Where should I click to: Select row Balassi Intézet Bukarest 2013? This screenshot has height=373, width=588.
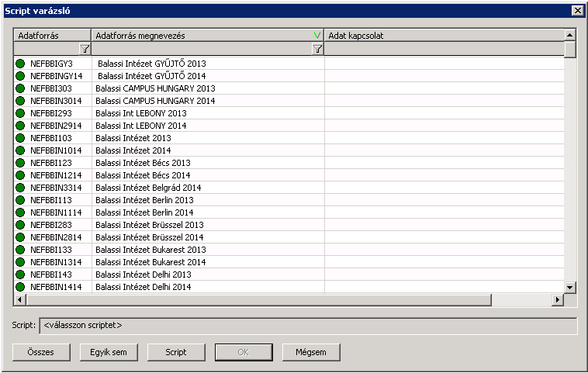coord(289,250)
